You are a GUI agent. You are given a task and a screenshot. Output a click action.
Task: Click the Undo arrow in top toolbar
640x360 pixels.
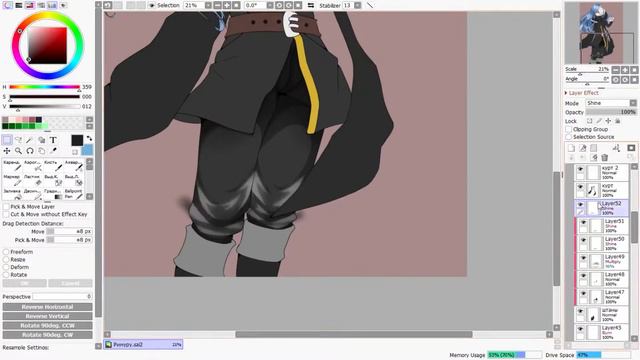pos(108,5)
